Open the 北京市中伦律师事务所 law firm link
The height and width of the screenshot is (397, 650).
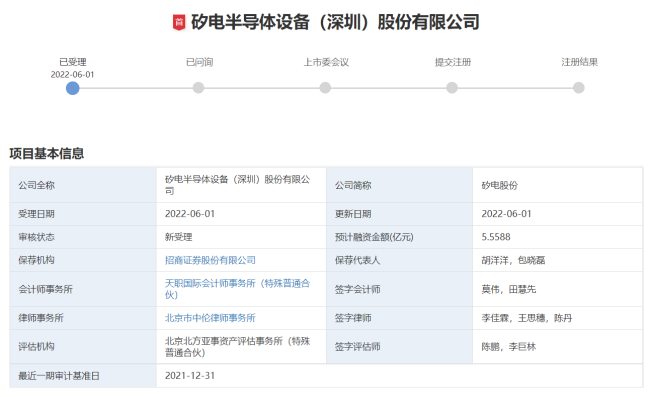(x=210, y=318)
